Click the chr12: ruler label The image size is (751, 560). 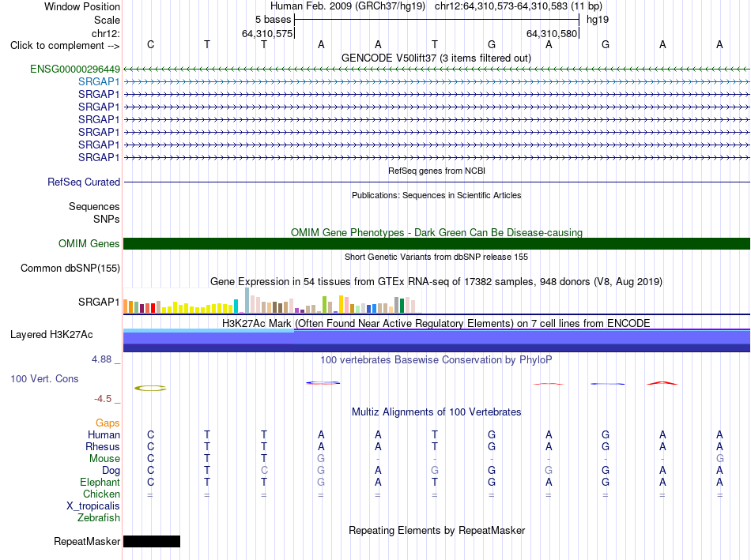[105, 33]
